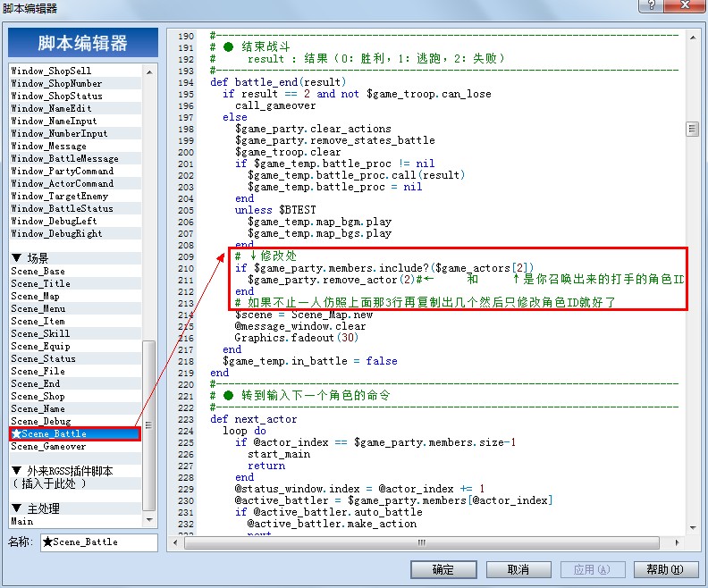Click the 确定 button

(443, 569)
